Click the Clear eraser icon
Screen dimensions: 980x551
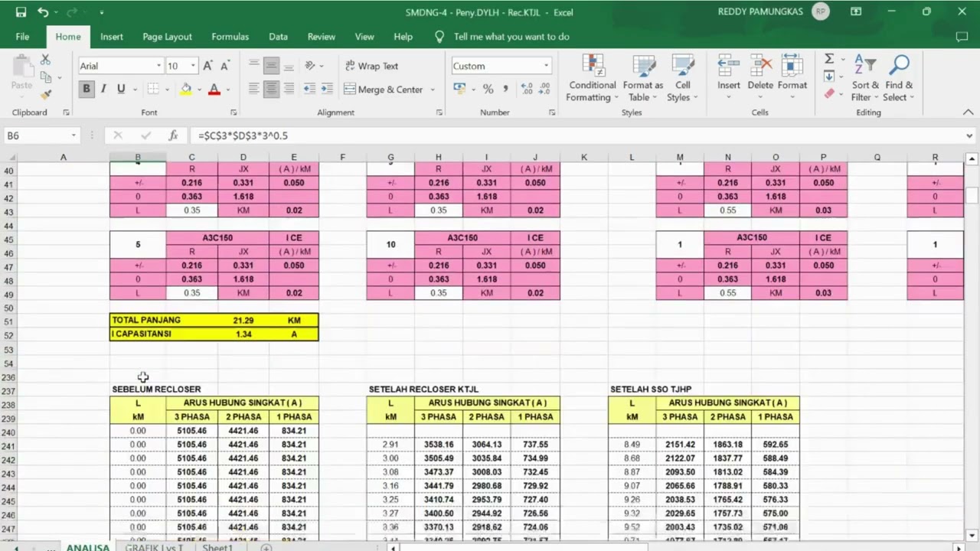[x=829, y=93]
